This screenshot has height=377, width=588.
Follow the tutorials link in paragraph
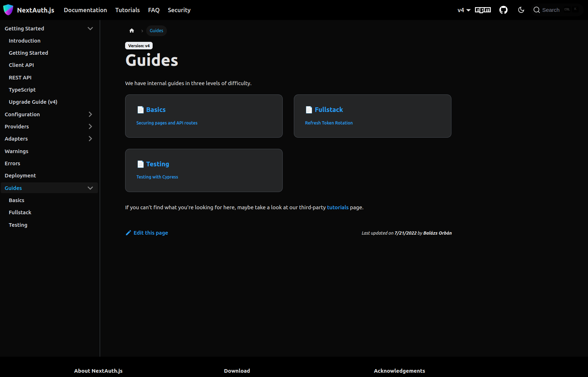click(338, 207)
